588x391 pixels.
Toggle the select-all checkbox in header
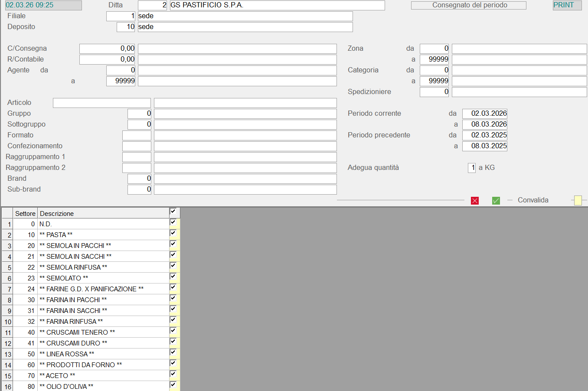(173, 212)
